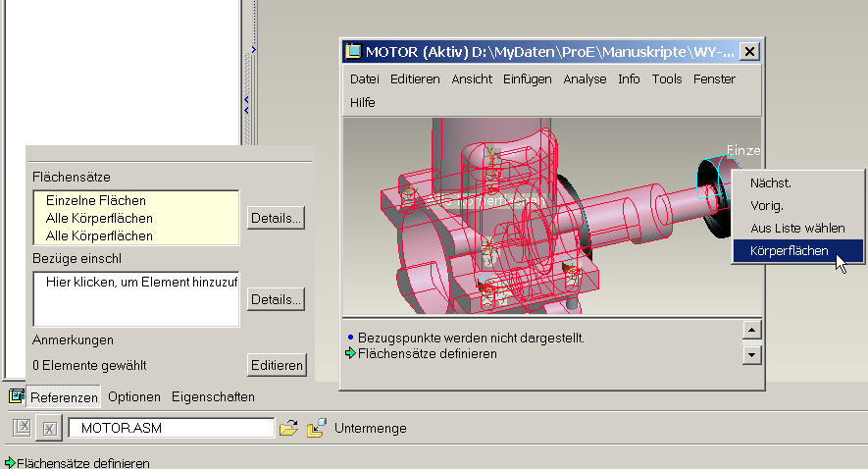Switch to the Referenzen tab

(x=64, y=397)
